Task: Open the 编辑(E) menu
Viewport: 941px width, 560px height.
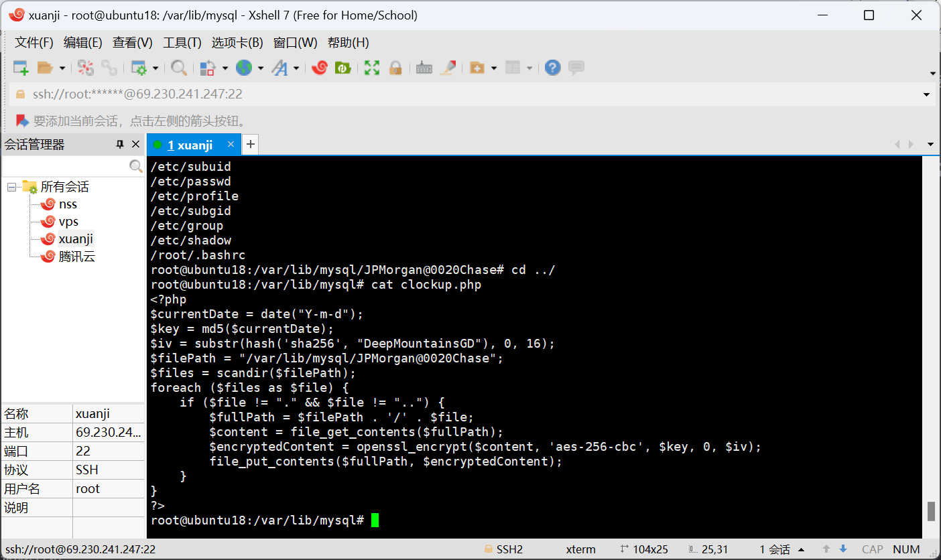Action: [83, 42]
